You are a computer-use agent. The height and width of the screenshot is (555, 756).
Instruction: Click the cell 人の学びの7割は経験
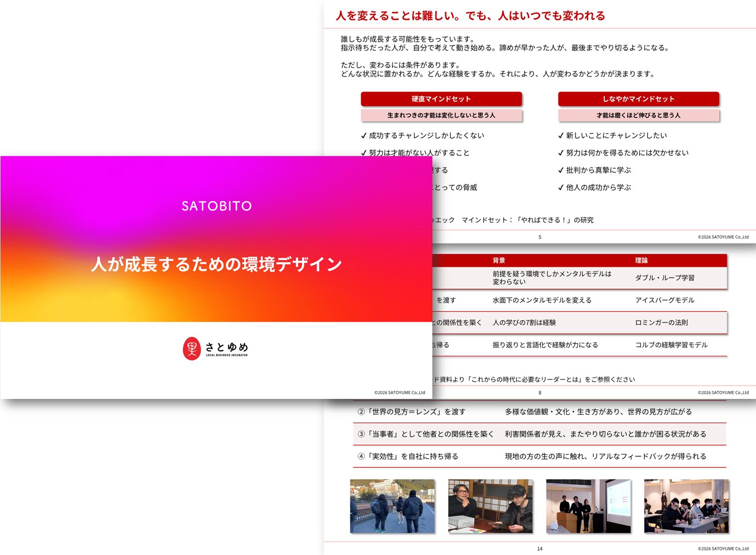click(x=524, y=323)
